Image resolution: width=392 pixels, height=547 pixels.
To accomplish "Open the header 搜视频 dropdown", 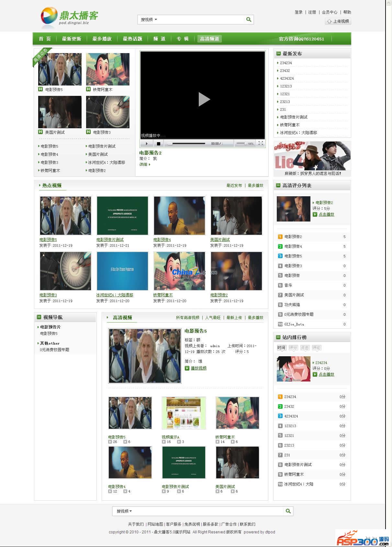I will [x=149, y=20].
